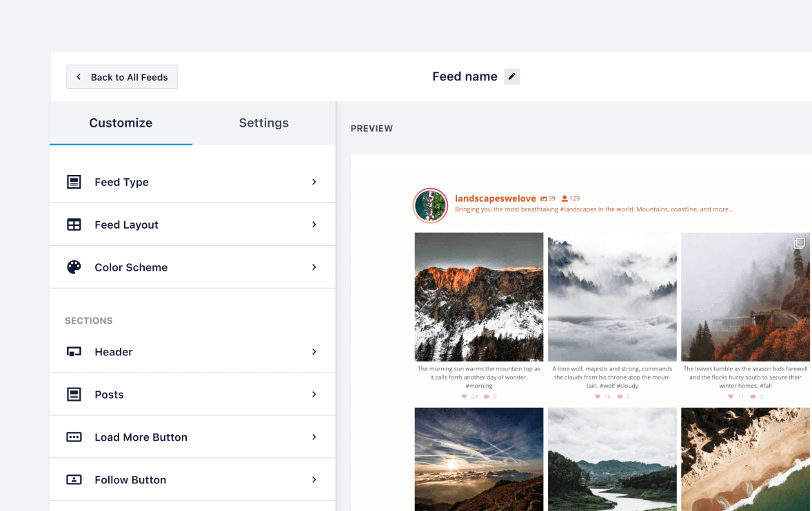The width and height of the screenshot is (812, 511).
Task: Click the landscapeswelove profile avatar
Action: 430,205
